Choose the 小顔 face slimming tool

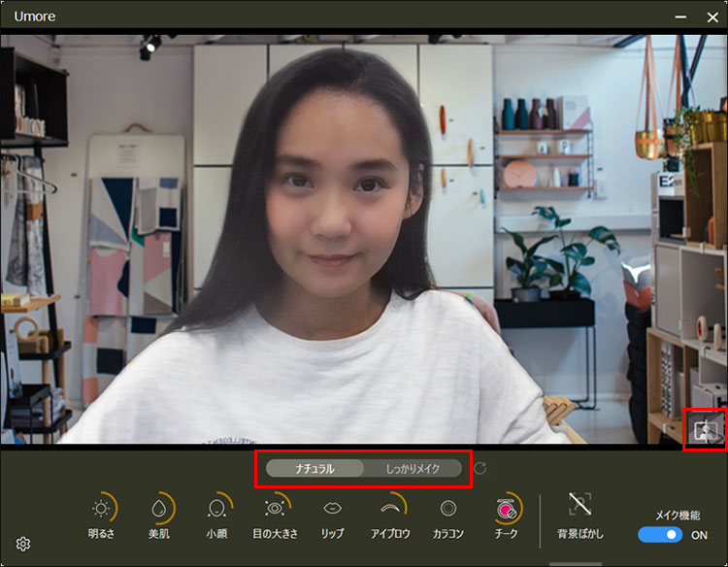click(x=216, y=508)
